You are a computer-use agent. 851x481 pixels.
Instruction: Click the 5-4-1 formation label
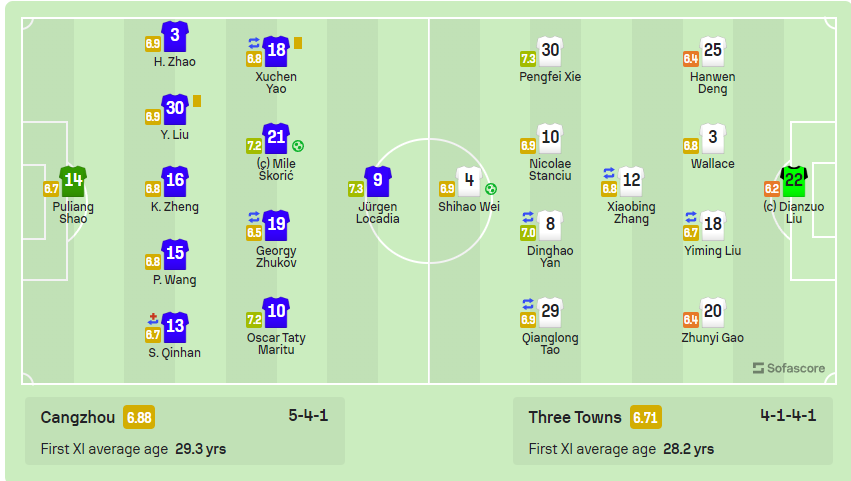coord(308,416)
